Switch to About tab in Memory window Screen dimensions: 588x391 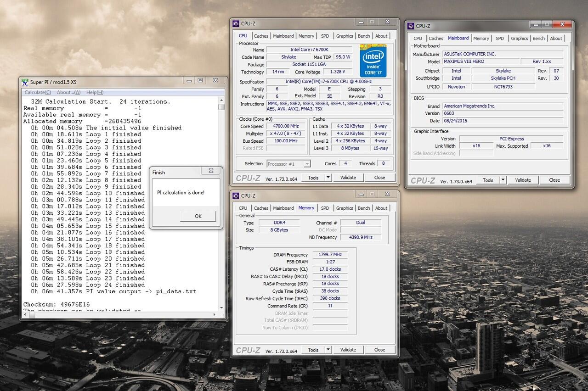pos(381,208)
